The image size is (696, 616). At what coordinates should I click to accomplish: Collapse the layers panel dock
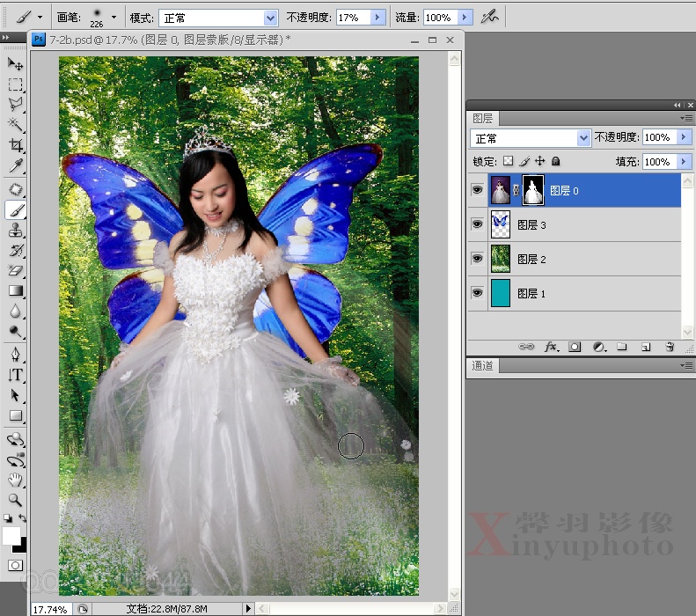click(677, 106)
